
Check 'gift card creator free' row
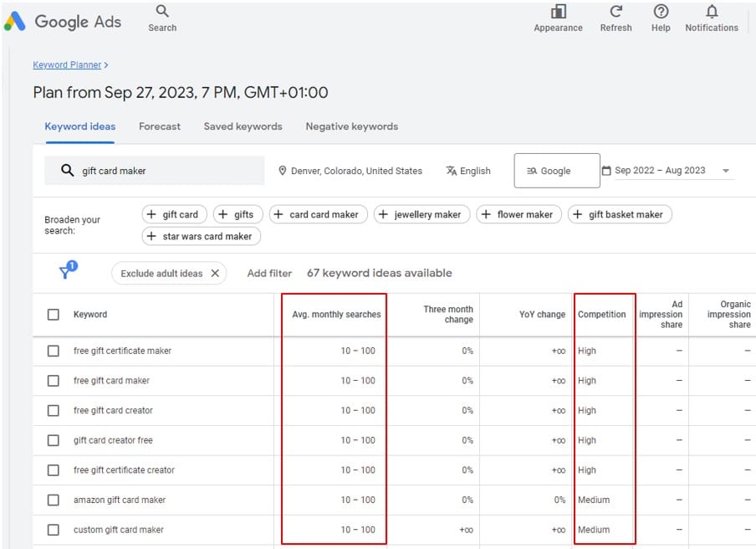click(54, 440)
